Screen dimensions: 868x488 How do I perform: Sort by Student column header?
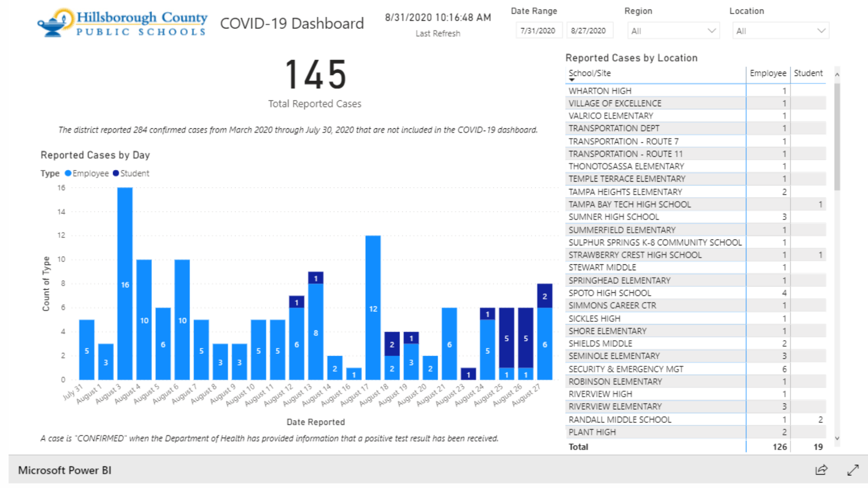pos(808,73)
